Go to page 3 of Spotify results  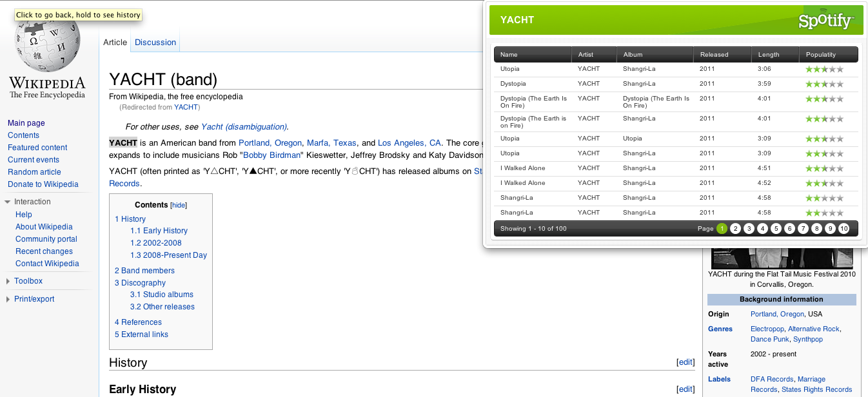(x=749, y=229)
